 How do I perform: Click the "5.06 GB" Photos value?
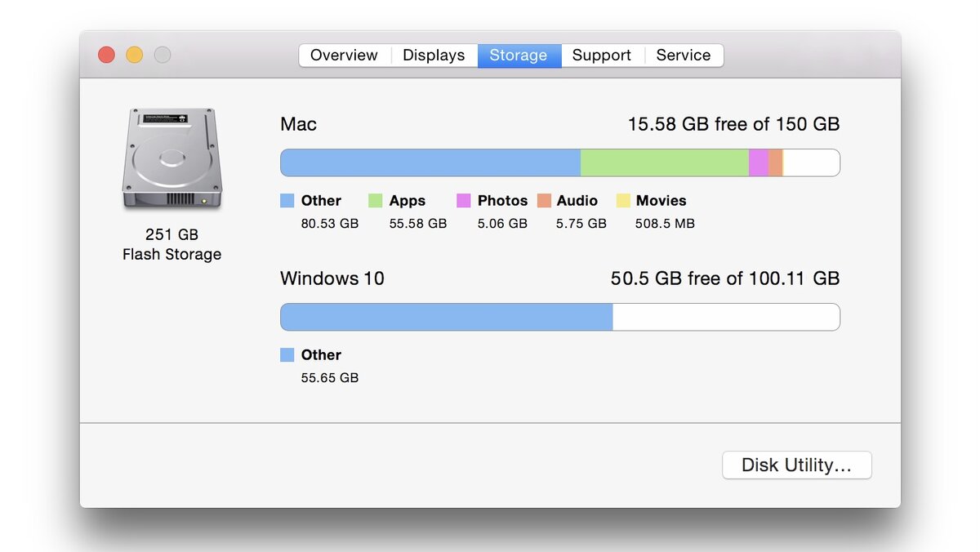point(502,224)
